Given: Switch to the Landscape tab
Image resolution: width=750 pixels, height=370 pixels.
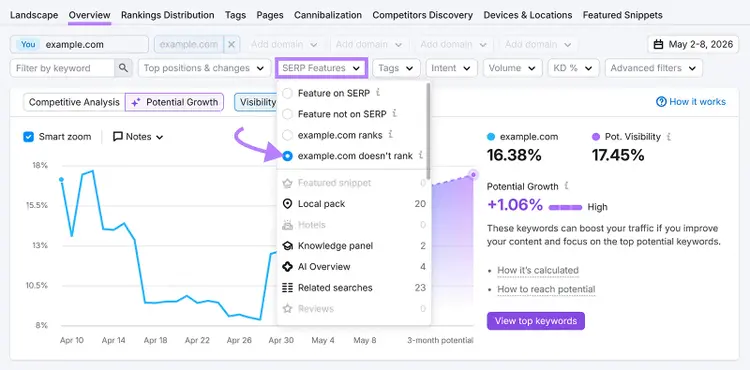Looking at the screenshot, I should point(34,15).
